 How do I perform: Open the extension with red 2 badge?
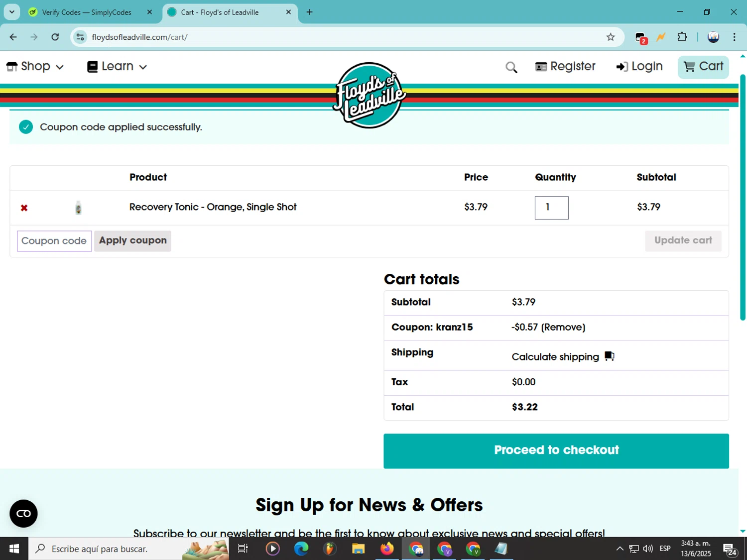pos(641,38)
